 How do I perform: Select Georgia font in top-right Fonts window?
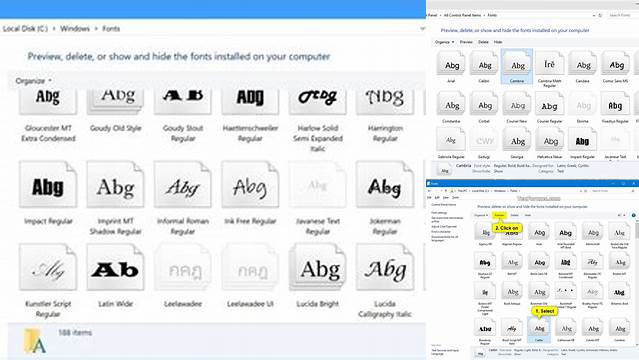517,140
